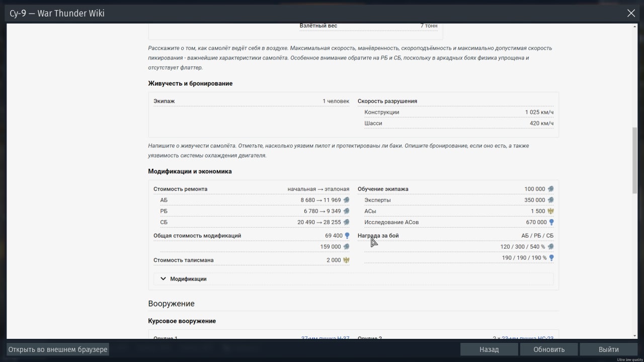
Task: Click the Живучесть и бронирование heading
Action: (x=190, y=83)
